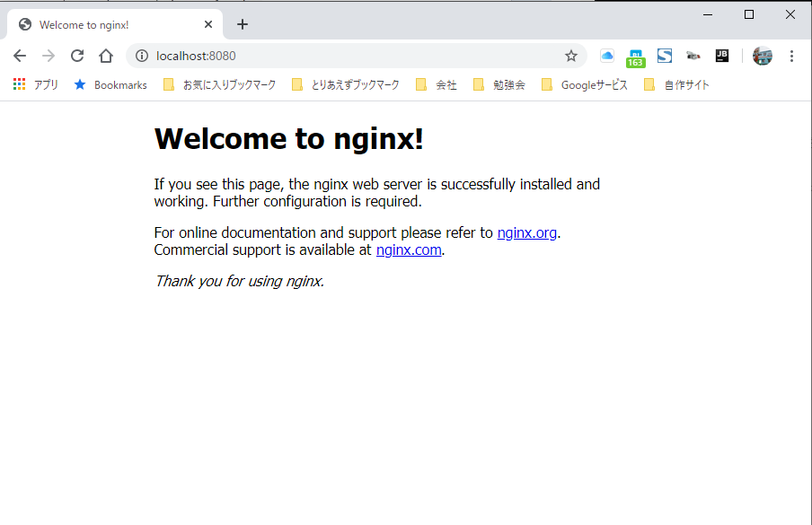The height and width of the screenshot is (525, 812).
Task: Open the アプリ apps shortcut
Action: [x=36, y=85]
